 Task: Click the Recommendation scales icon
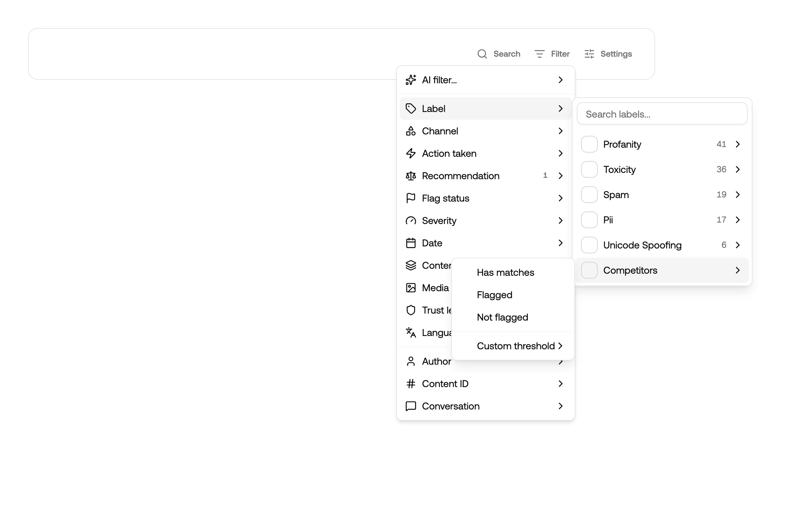(x=411, y=176)
